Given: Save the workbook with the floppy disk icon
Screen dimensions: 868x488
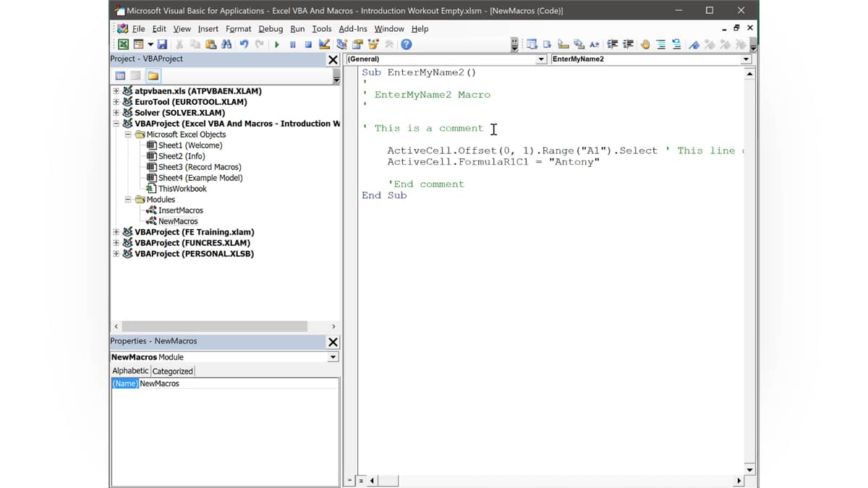Looking at the screenshot, I should (162, 45).
